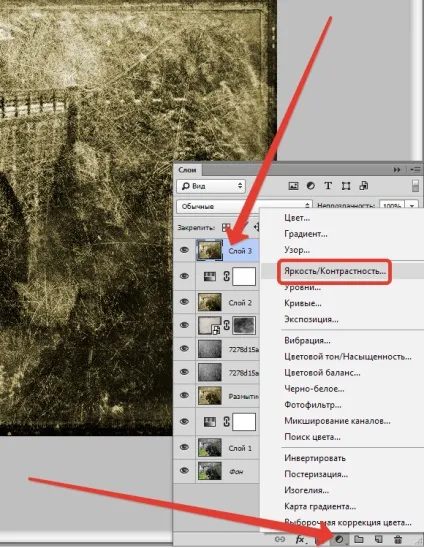Hide the Фон background layer
424x548 pixels.
coord(184,471)
